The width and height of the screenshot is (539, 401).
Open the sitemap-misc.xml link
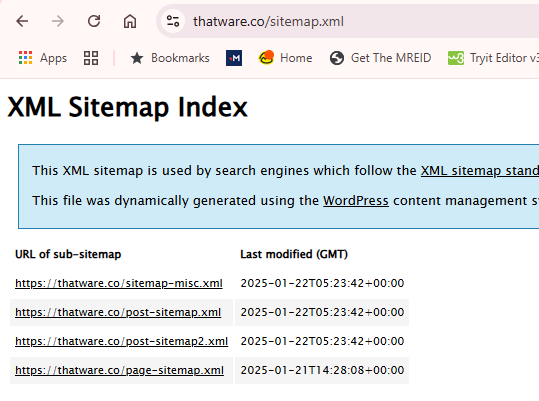tap(119, 283)
